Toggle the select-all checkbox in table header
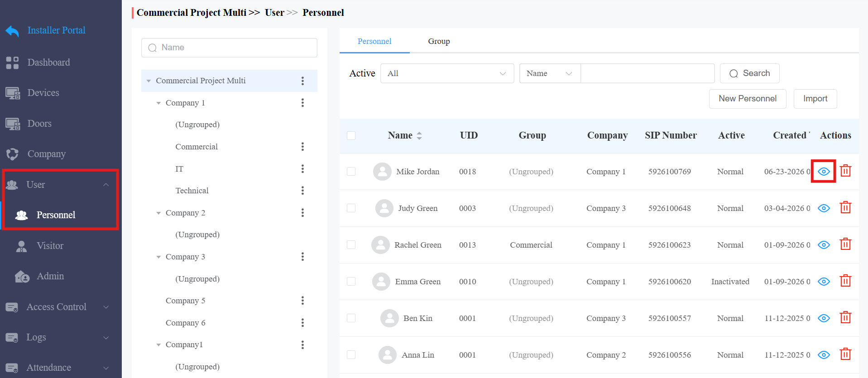The image size is (868, 378). [x=351, y=135]
